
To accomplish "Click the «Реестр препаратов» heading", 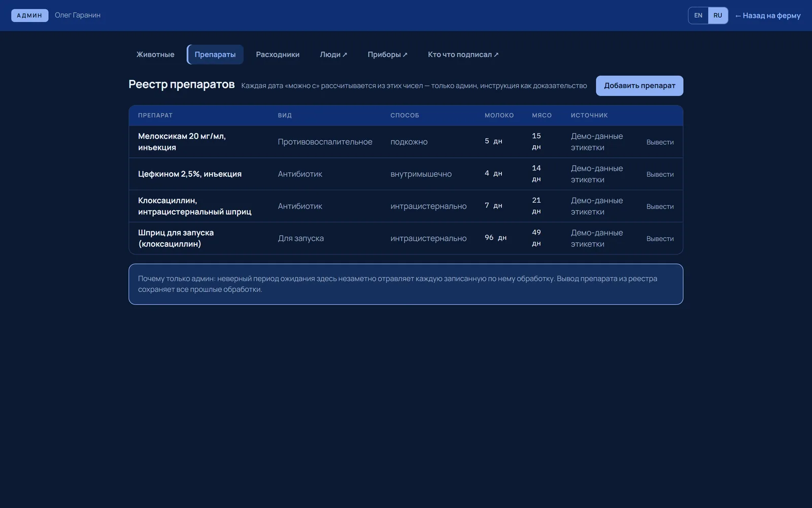I will coord(182,84).
